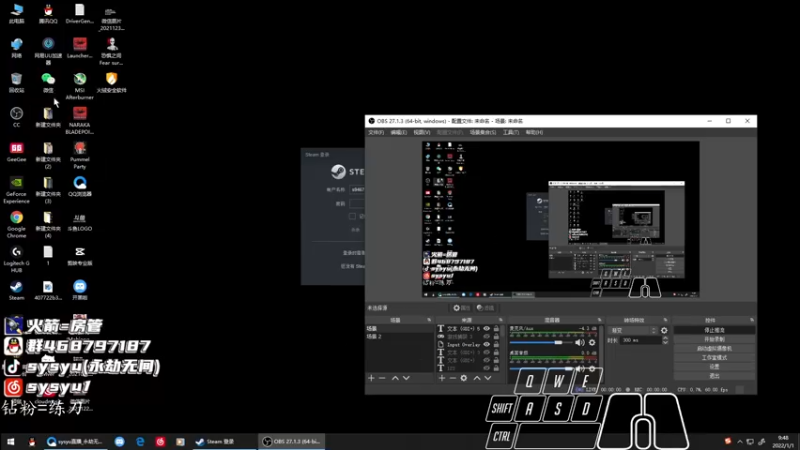
Task: Toggle the lock on the game capture source
Action: 496,336
